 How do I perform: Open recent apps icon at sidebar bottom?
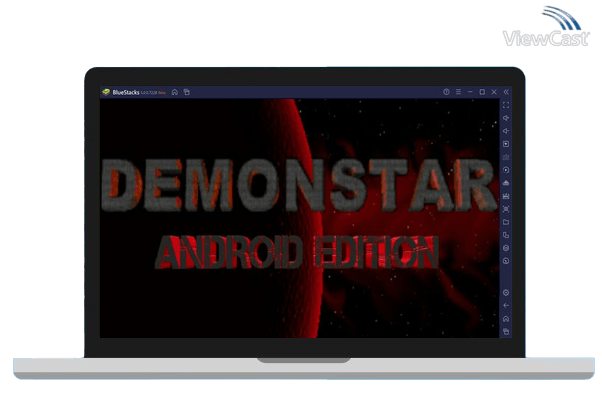pyautogui.click(x=506, y=331)
